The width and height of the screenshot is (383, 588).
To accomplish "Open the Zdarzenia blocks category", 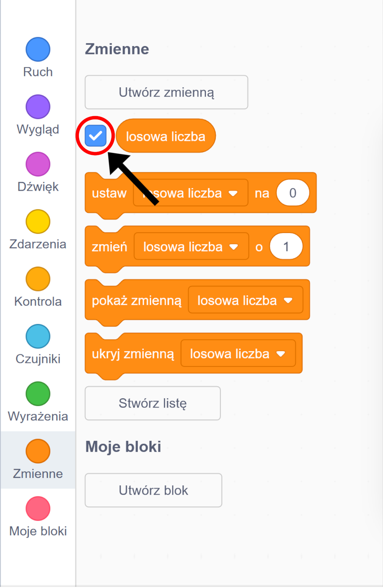I will (x=38, y=221).
